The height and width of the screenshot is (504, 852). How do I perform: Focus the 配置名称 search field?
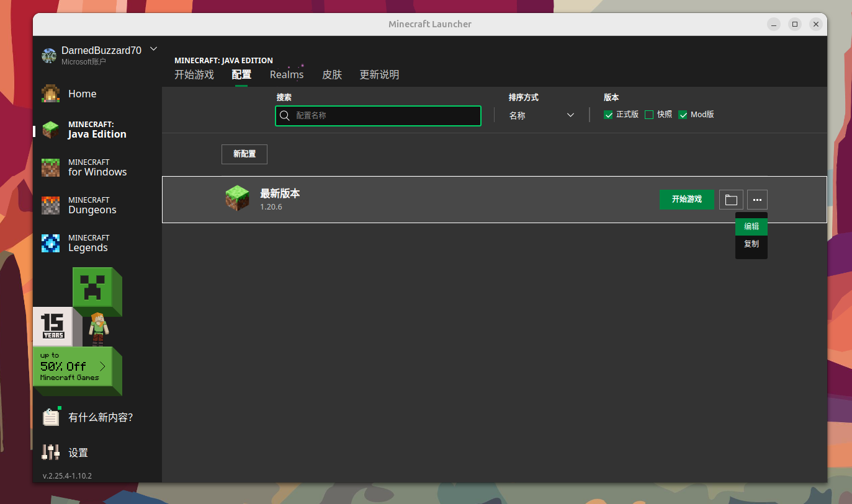click(x=378, y=116)
